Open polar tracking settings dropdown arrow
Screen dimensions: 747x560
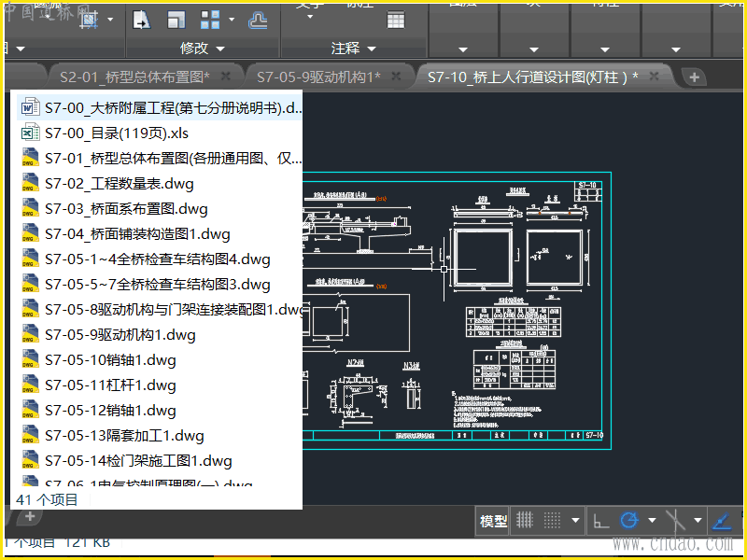pos(650,521)
